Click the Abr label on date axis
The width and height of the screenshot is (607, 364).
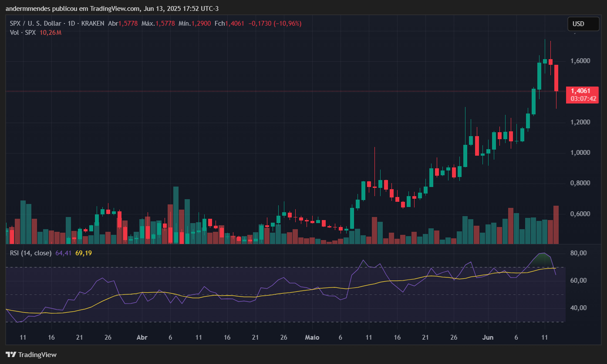point(142,337)
